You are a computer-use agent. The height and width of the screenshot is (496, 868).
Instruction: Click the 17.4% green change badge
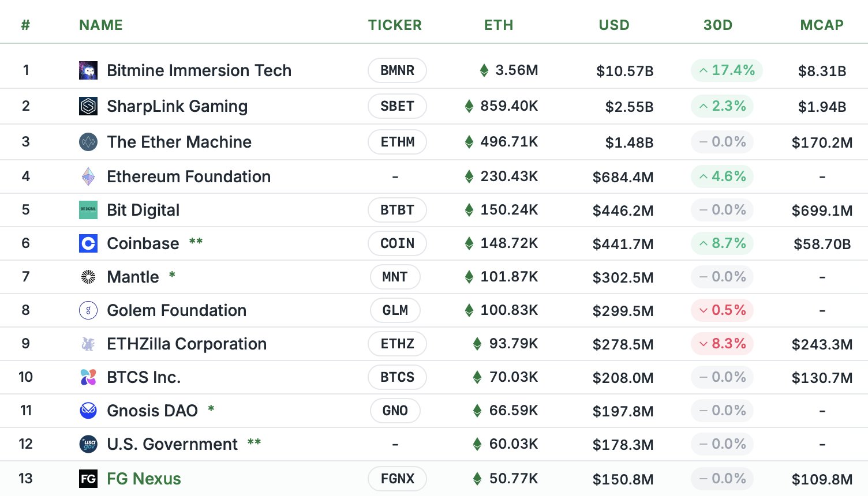(727, 70)
